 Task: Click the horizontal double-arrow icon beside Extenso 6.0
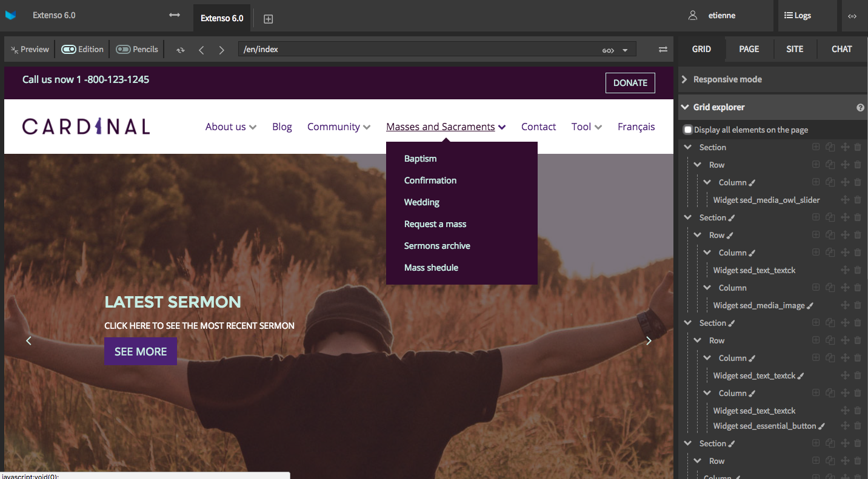175,15
